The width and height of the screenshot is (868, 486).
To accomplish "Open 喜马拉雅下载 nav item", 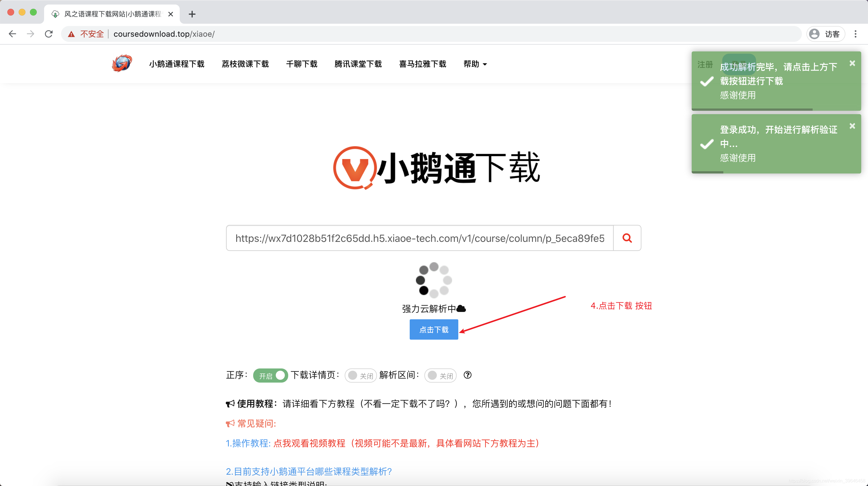I will tap(422, 64).
